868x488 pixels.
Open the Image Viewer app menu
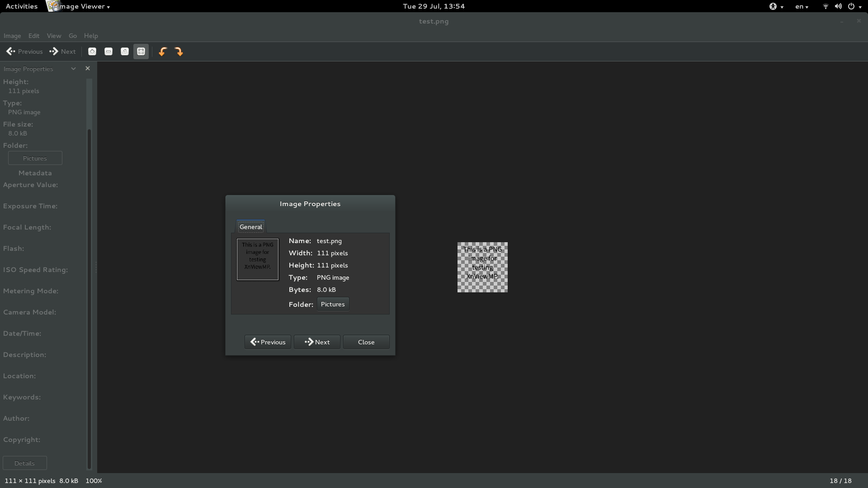(81, 6)
